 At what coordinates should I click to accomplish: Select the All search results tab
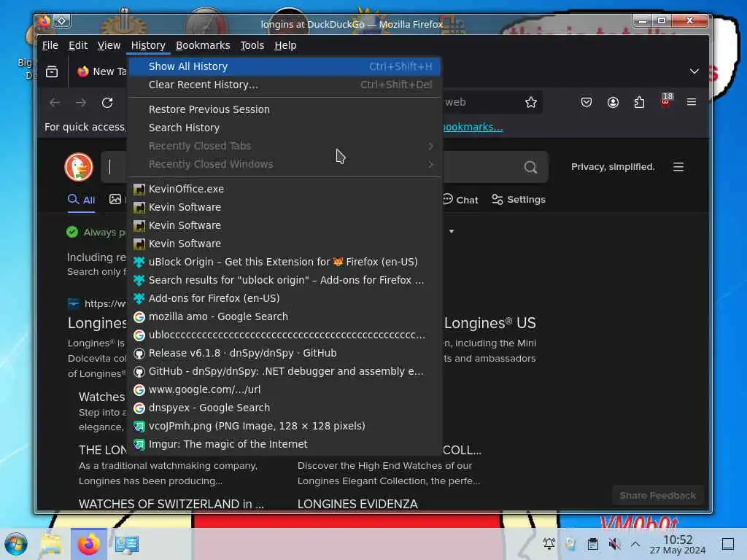[x=82, y=200]
